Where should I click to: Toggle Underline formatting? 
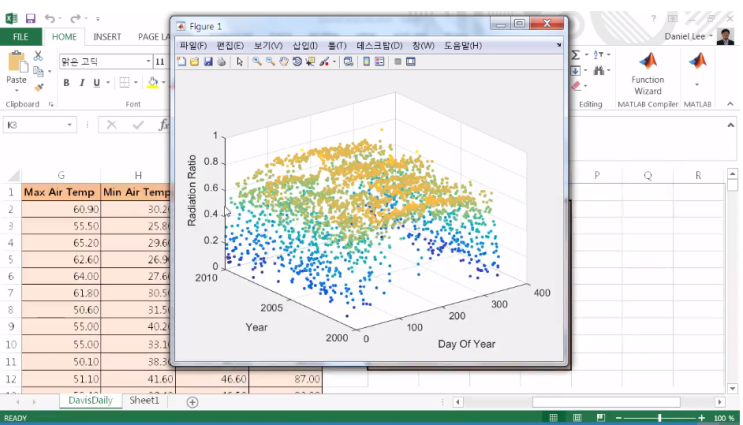(97, 83)
